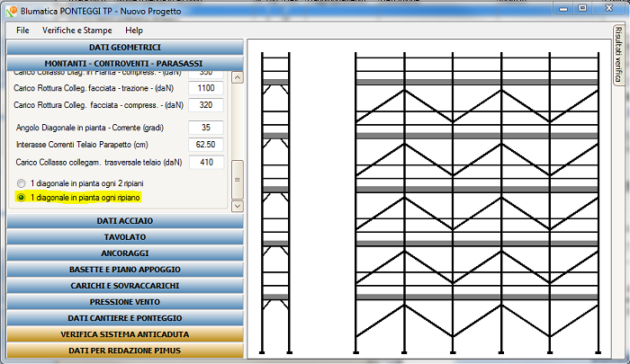Expand the ANCORAGGI section

tap(125, 253)
